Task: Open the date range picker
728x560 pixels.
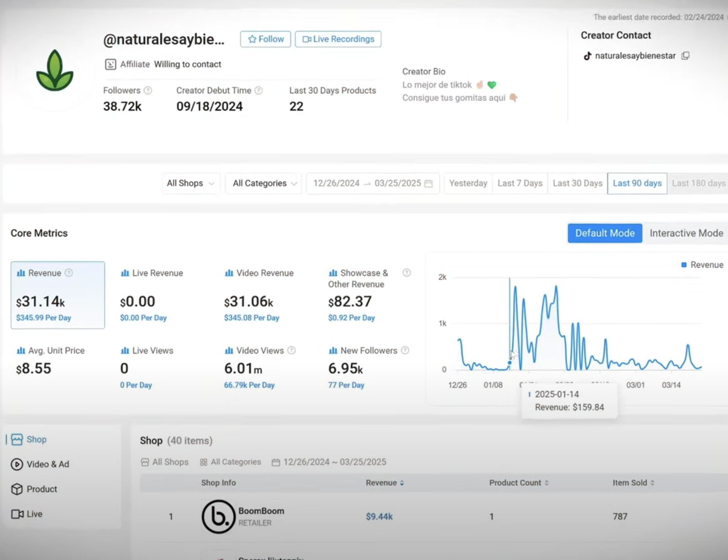Action: (x=373, y=183)
